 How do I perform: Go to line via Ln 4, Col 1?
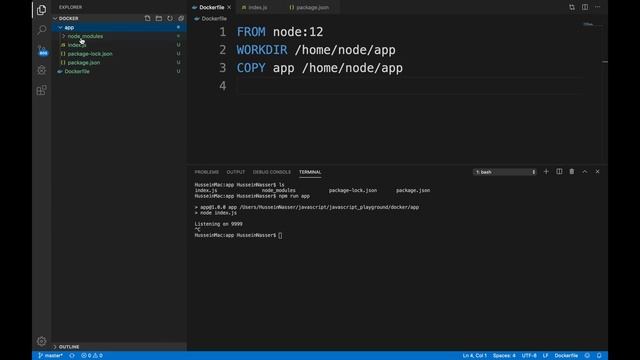click(x=474, y=356)
